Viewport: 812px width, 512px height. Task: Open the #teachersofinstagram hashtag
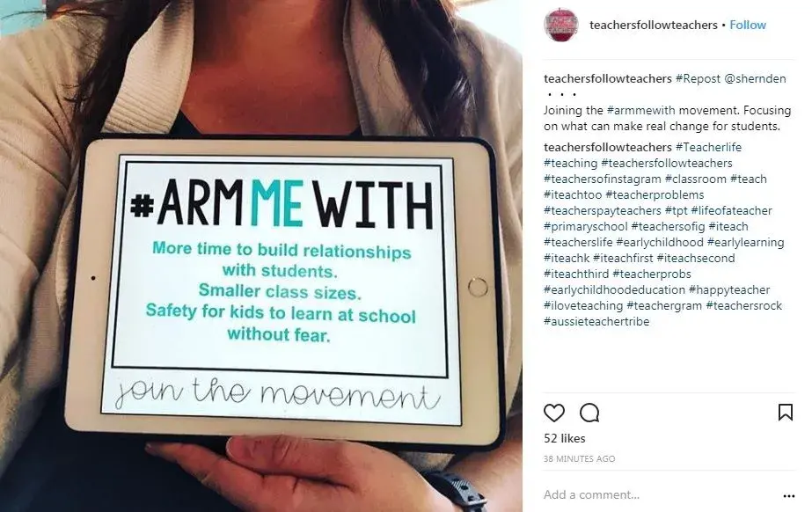click(603, 179)
